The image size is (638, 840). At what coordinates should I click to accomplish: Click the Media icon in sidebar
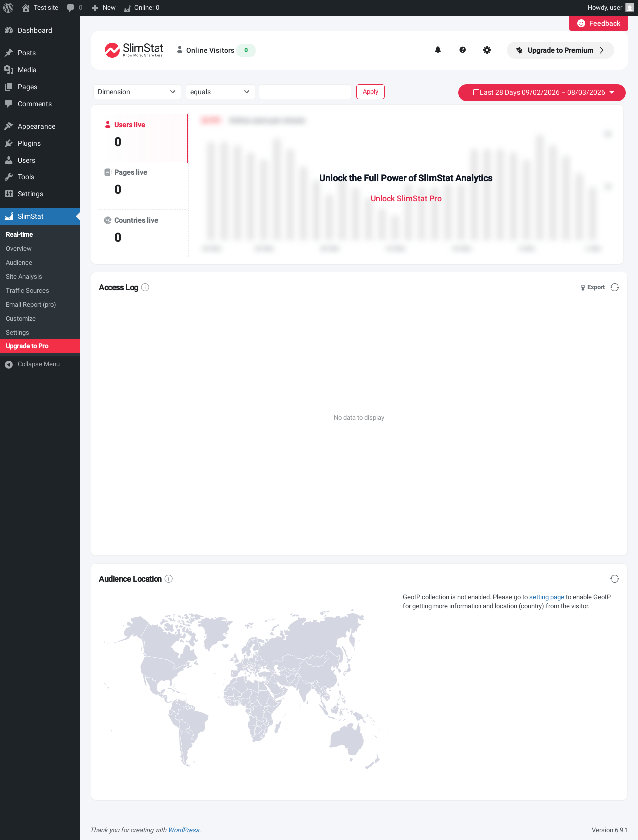9,70
